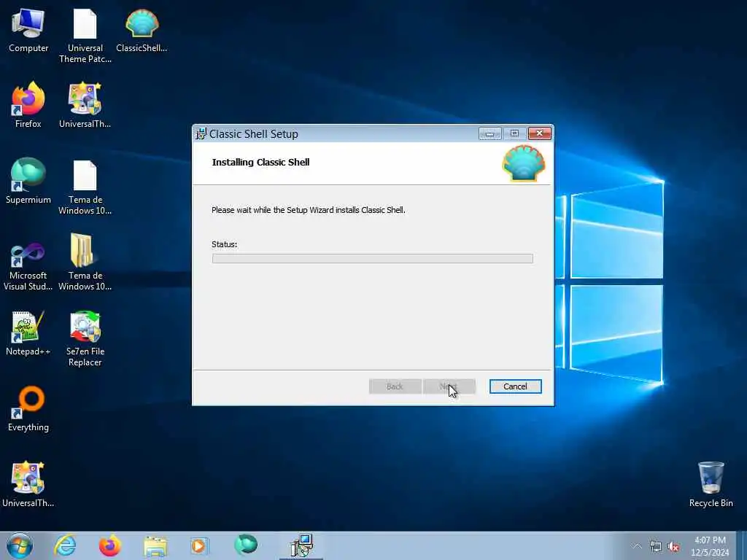747x560 pixels.
Task: Maximize the Classic Shell Setup window
Action: coord(514,133)
